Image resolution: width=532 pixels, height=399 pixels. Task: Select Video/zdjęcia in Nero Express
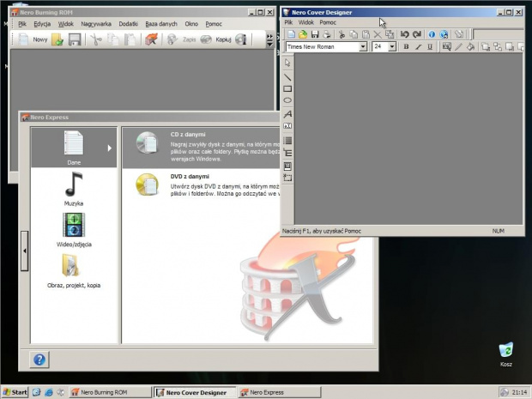[74, 229]
